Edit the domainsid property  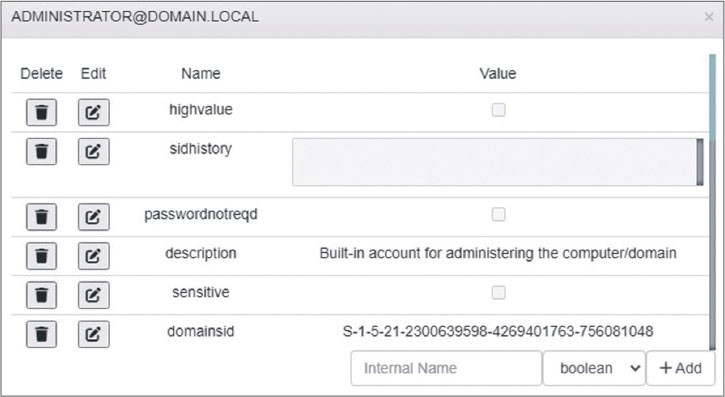(x=93, y=334)
